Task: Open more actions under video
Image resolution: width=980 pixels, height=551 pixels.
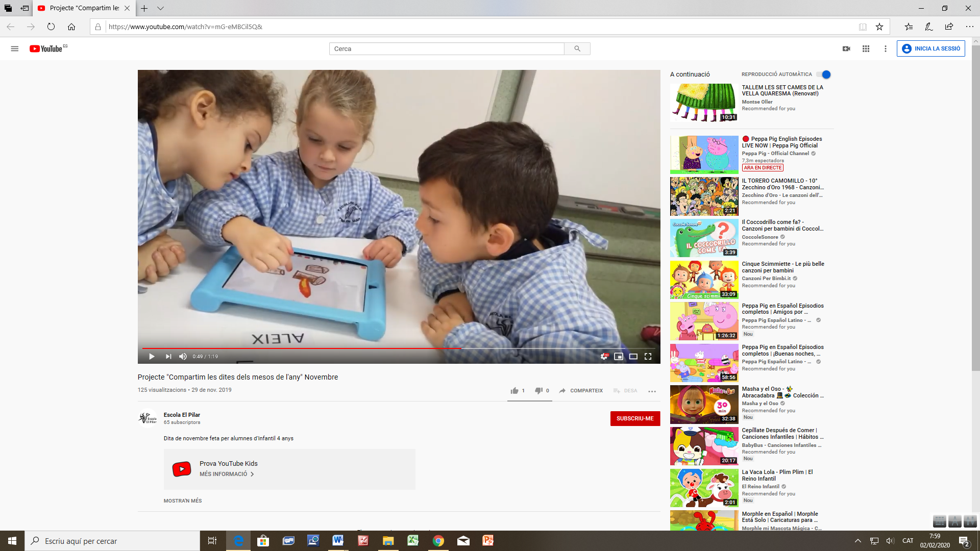Action: (652, 391)
